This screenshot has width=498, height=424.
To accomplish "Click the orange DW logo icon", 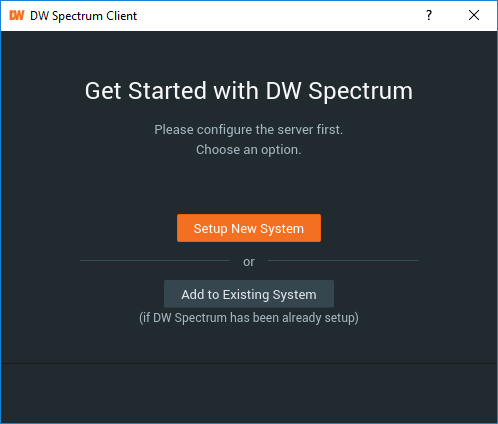I will coord(17,15).
